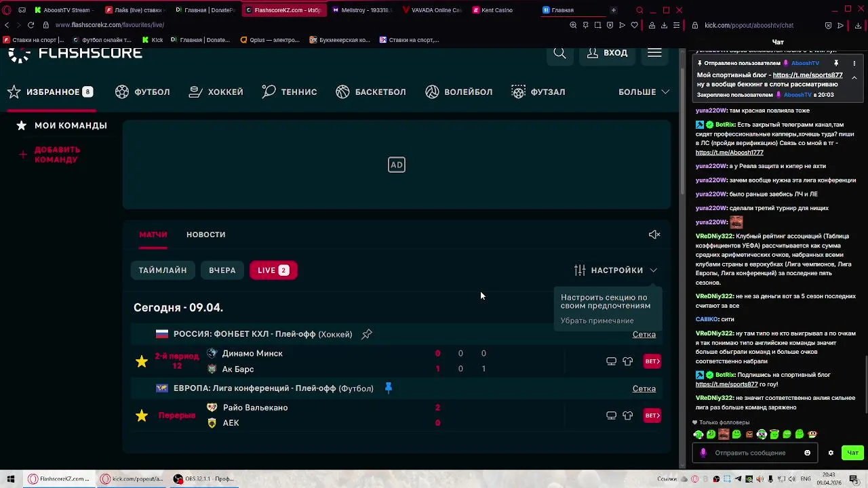Open the Qplus bookmark
The image size is (868, 488).
270,40
